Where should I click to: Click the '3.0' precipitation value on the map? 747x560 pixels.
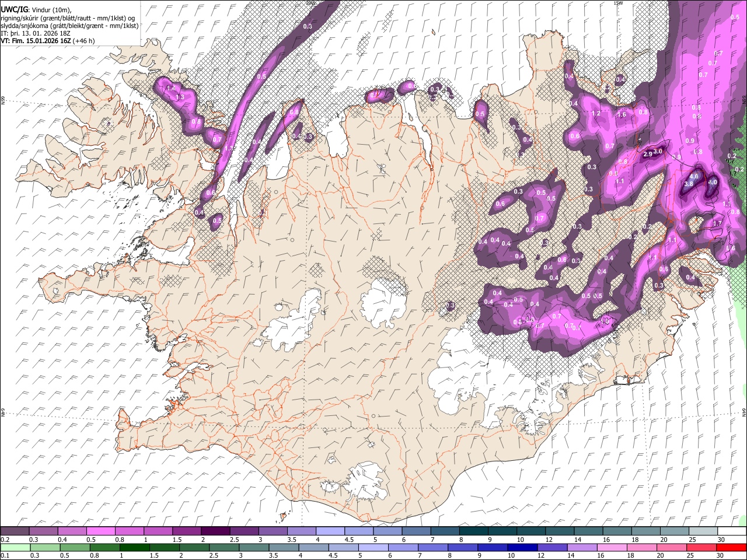(658, 151)
